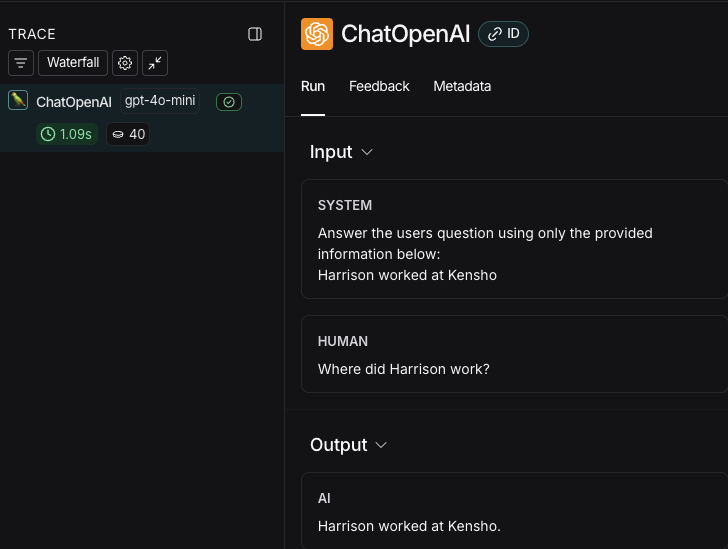Click the HUMAN message label
Viewport: 728px width, 549px height.
(x=343, y=341)
